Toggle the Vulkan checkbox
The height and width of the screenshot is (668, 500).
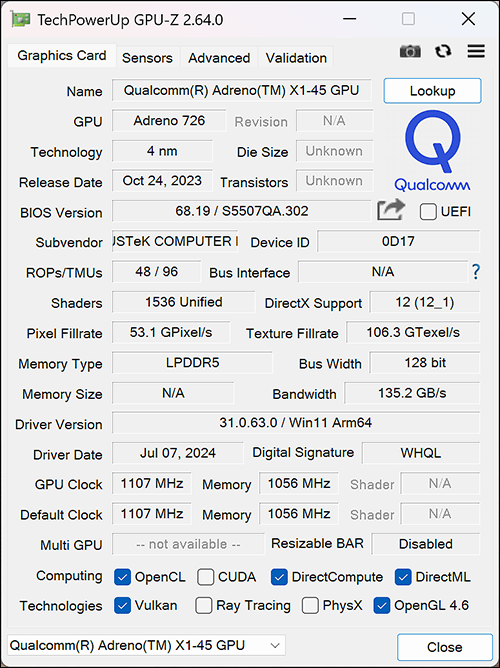coord(122,606)
